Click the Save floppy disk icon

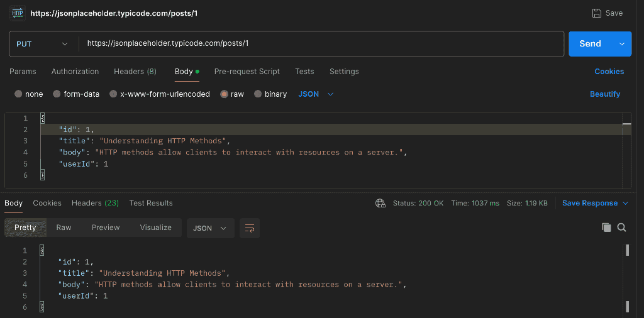click(x=596, y=13)
